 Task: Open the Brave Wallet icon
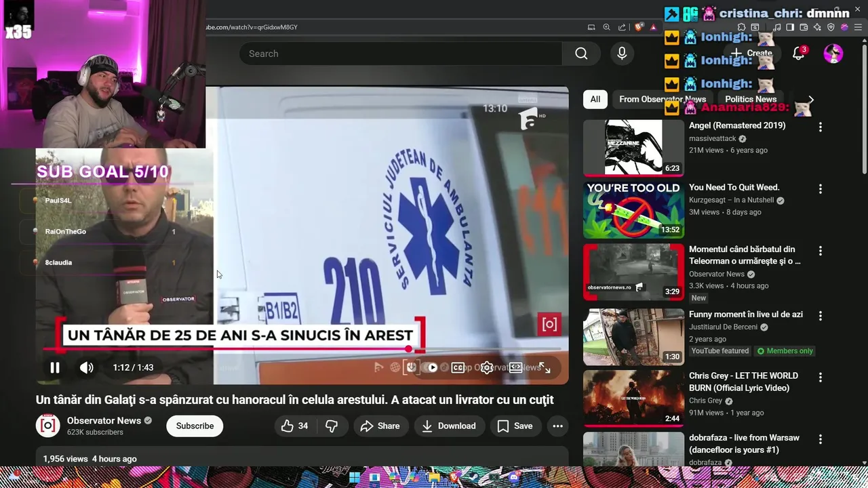[804, 27]
